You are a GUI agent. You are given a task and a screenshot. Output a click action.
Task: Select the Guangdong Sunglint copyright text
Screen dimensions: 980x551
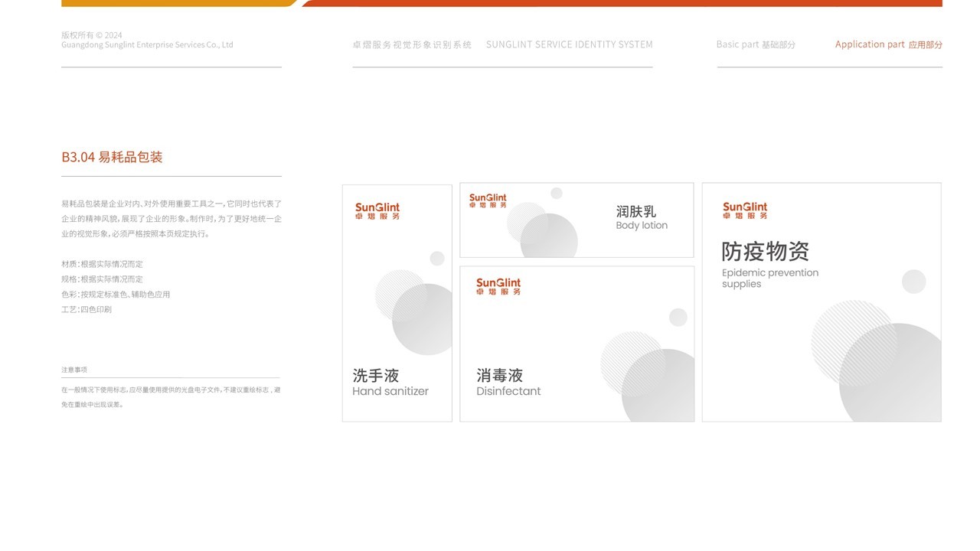click(147, 44)
